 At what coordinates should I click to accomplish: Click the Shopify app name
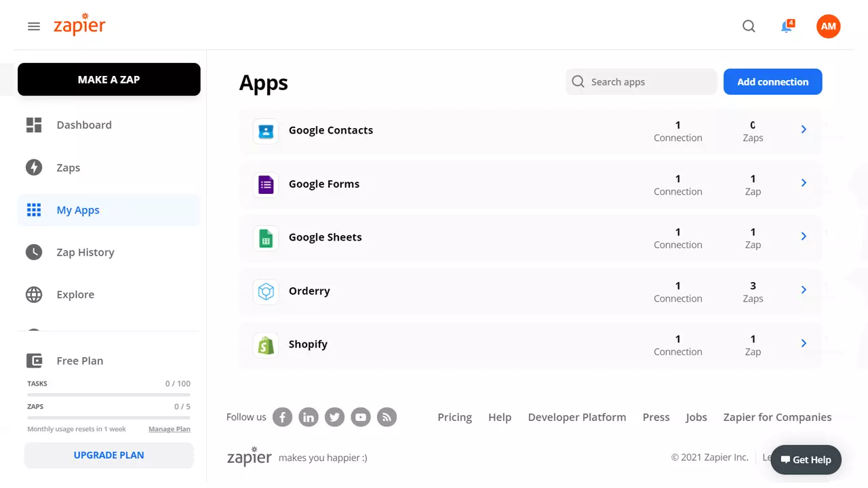[308, 344]
